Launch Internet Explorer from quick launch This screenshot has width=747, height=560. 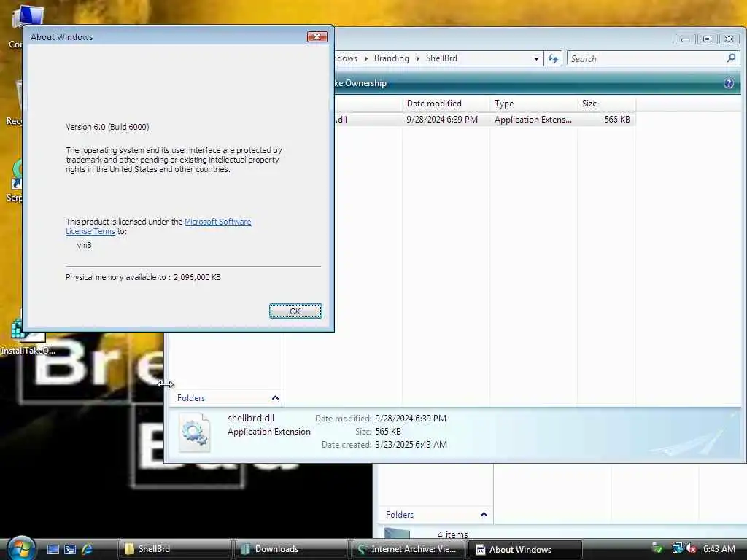coord(88,549)
